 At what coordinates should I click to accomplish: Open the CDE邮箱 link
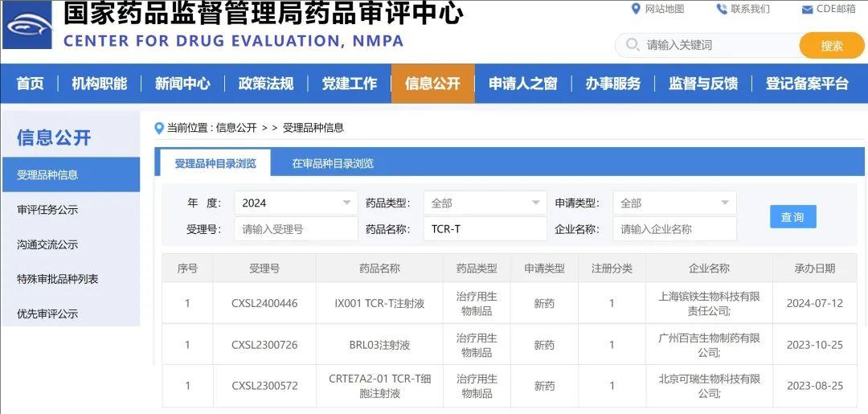pyautogui.click(x=836, y=9)
